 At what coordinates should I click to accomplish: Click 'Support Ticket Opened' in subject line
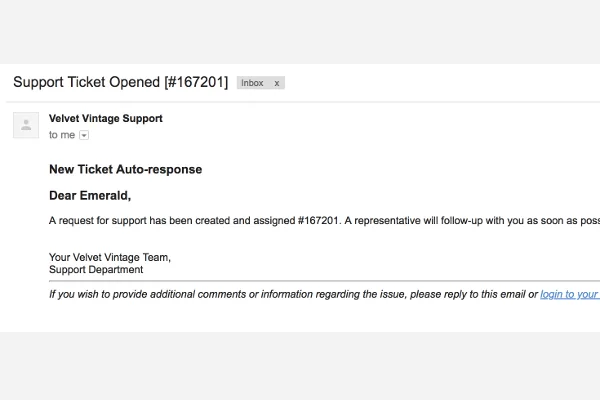click(86, 82)
